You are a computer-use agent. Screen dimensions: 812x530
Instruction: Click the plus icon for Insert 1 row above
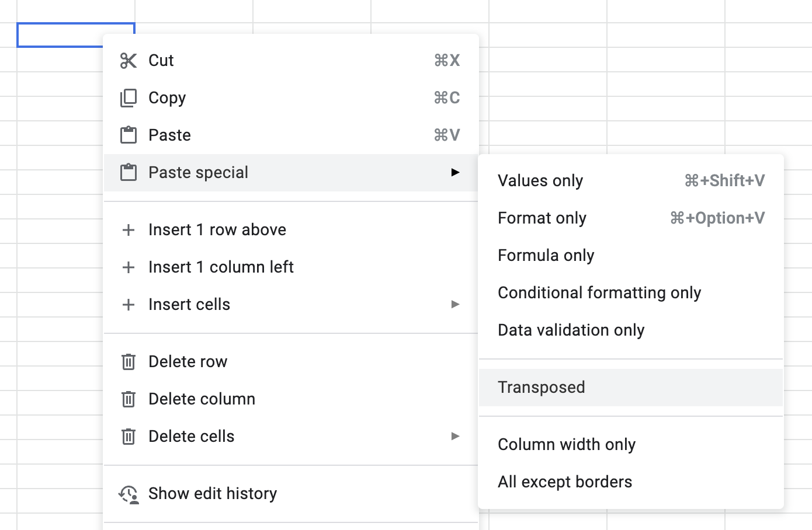(129, 230)
